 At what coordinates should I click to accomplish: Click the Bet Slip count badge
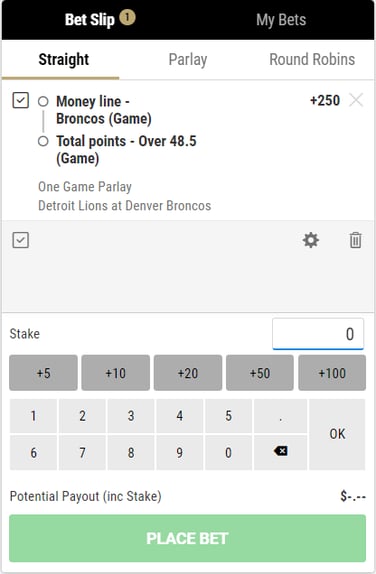(127, 17)
